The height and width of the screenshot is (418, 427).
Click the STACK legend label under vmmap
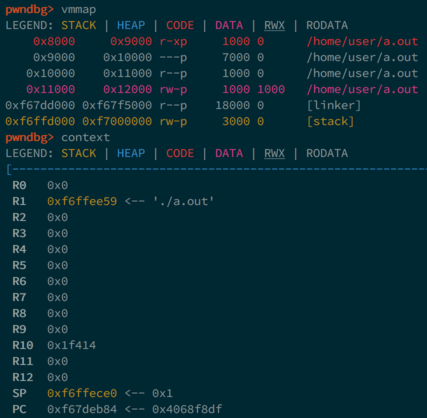point(79,25)
